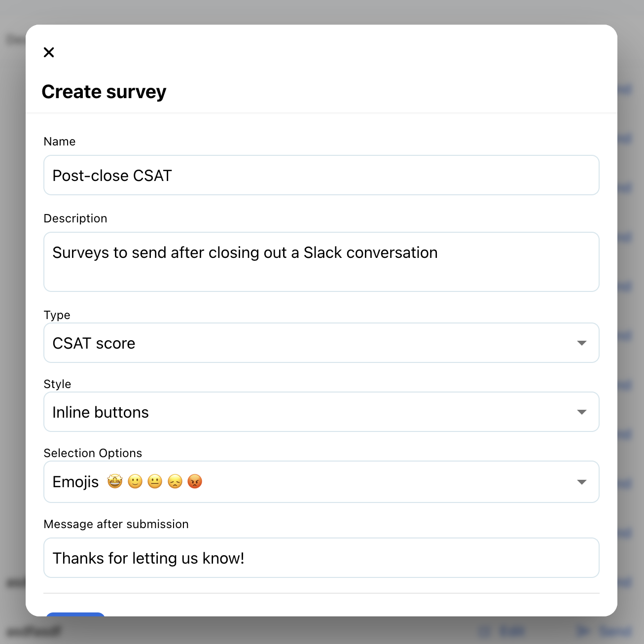Select the Inline buttons value in Style

coord(100,412)
